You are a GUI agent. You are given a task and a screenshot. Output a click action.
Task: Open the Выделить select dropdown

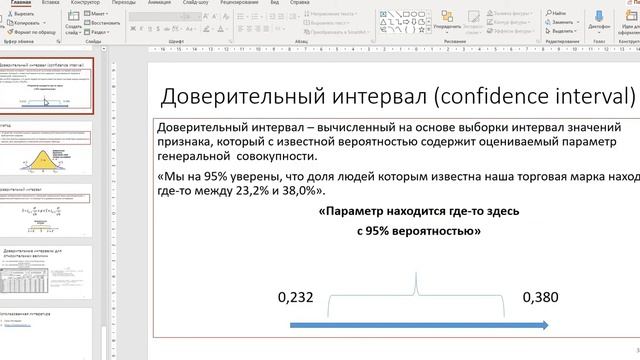coord(561,31)
